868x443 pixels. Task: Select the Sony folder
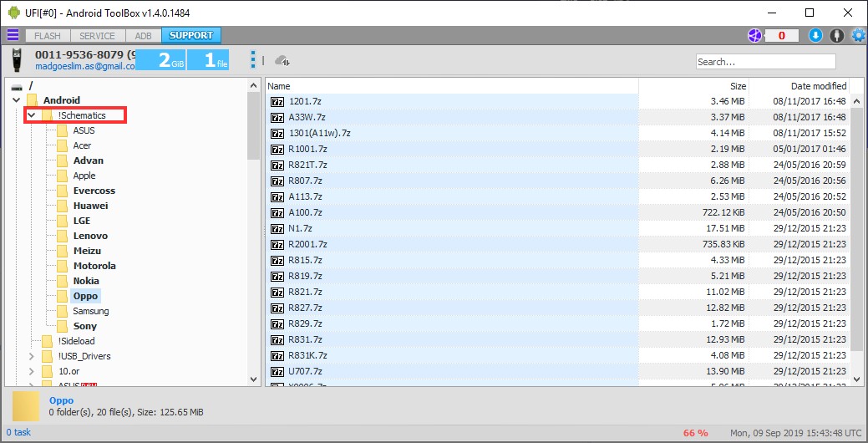pos(84,326)
